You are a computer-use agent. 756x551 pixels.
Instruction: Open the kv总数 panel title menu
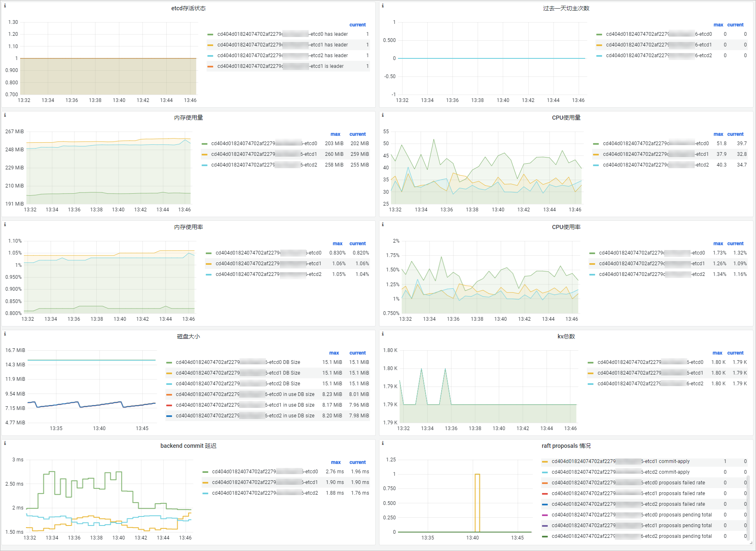point(566,336)
